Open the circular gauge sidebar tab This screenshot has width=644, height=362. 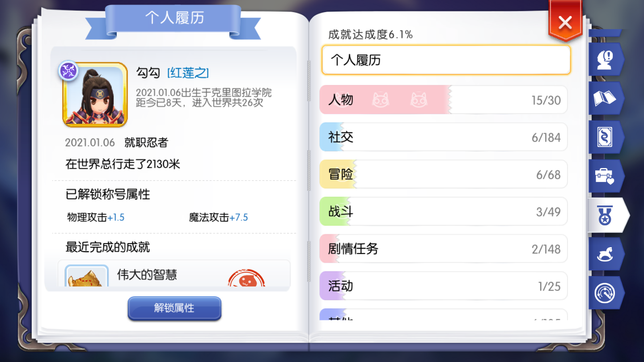(606, 293)
